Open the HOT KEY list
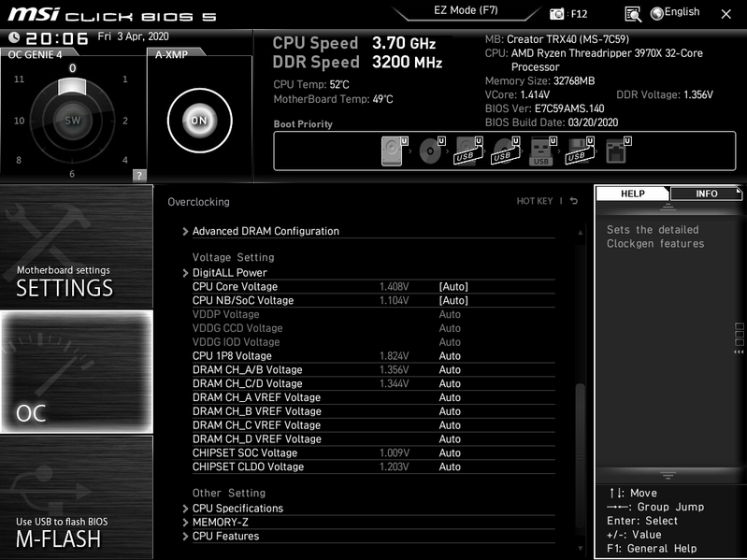 [x=535, y=201]
